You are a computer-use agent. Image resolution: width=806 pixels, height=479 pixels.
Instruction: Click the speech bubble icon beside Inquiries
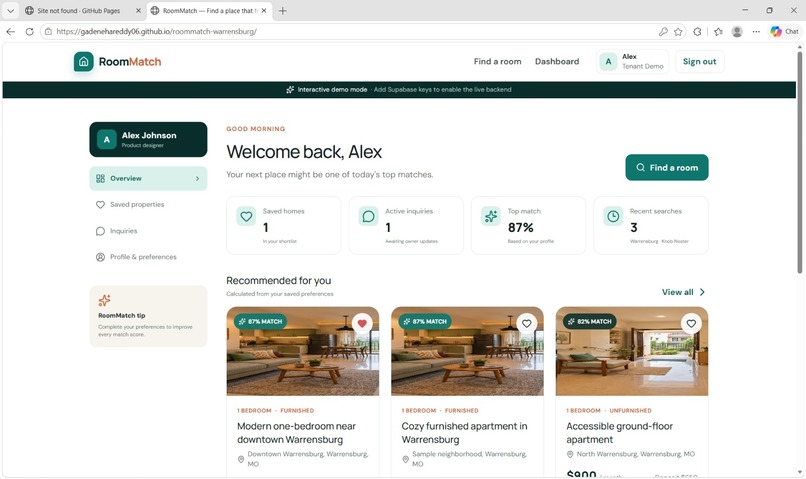[100, 231]
